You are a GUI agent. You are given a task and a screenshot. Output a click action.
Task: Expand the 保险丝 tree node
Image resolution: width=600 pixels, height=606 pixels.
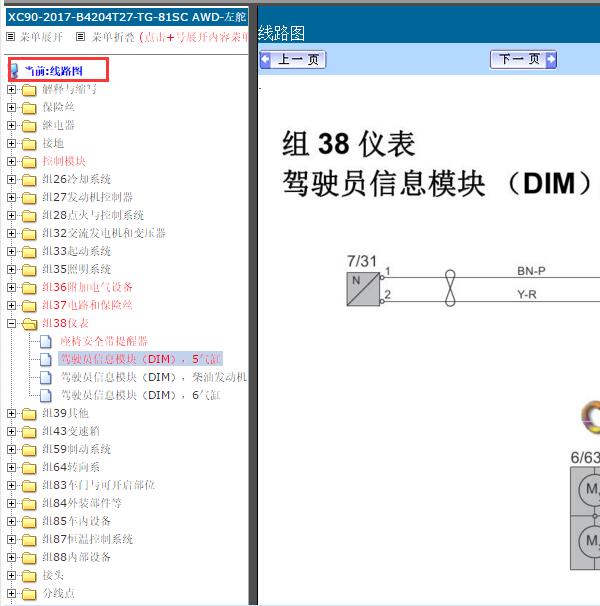coord(12,107)
